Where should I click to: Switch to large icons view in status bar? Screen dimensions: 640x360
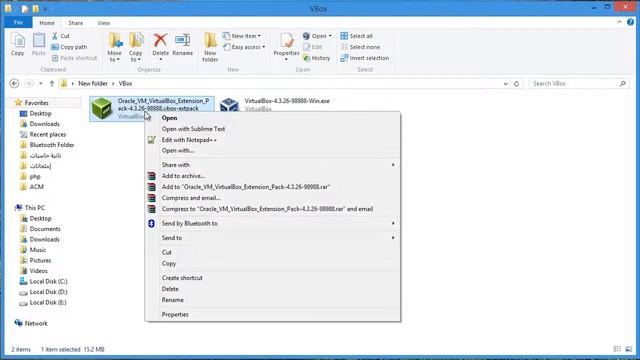click(629, 349)
